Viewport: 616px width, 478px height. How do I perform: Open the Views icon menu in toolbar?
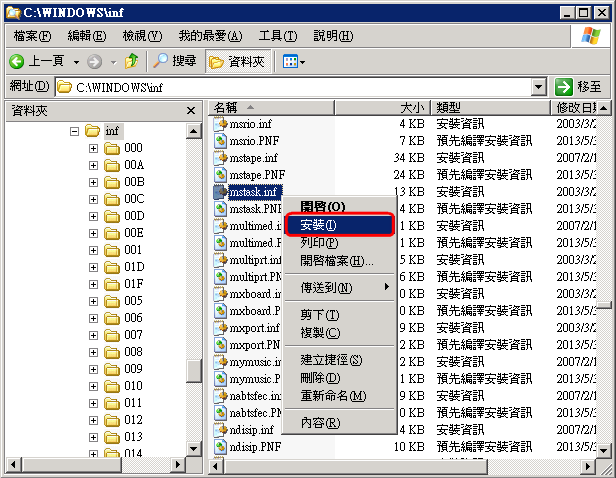[294, 62]
